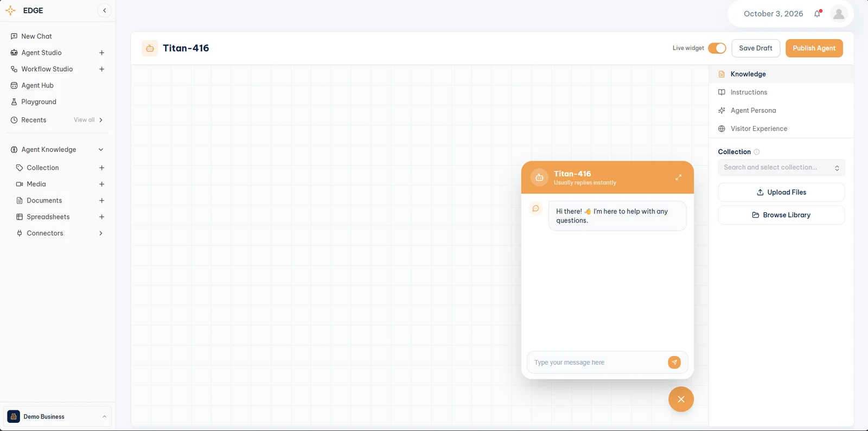Click the Browse Library button

click(781, 215)
